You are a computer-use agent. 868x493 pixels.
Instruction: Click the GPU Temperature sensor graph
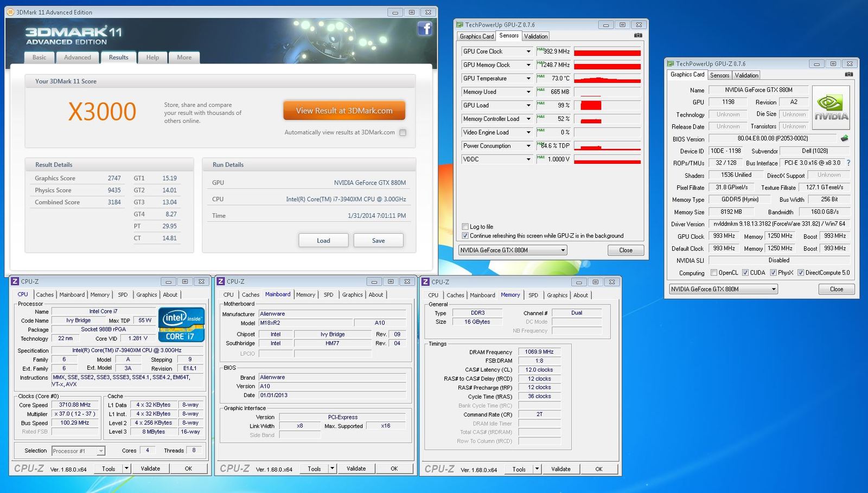tap(607, 79)
